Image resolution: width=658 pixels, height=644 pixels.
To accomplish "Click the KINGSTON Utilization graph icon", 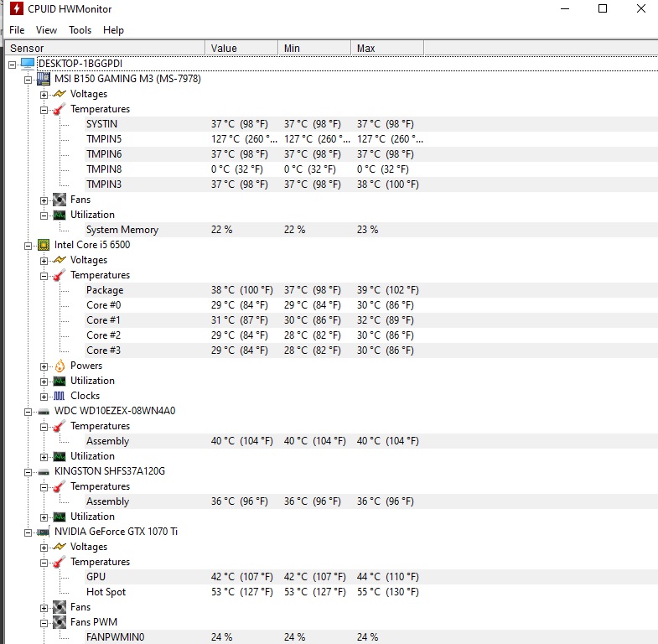I will coord(60,517).
